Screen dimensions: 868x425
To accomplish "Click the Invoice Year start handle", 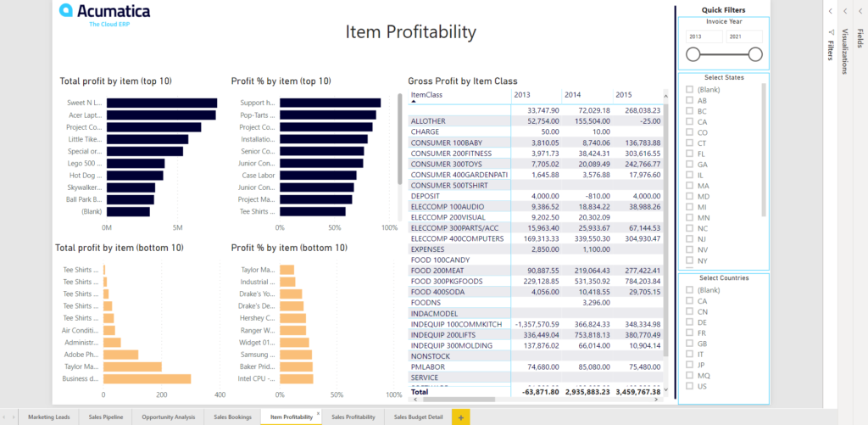I will [x=693, y=54].
